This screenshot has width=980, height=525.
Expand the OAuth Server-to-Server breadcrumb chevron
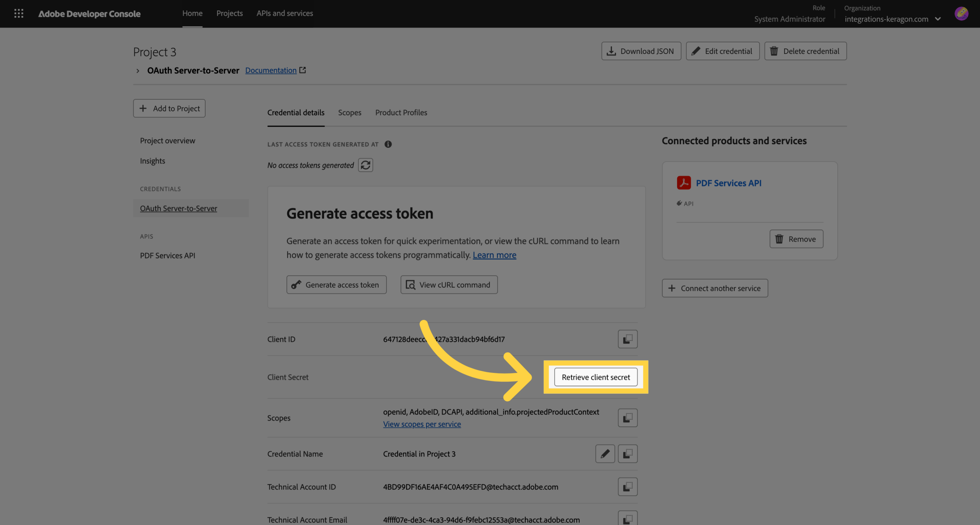[x=138, y=71]
